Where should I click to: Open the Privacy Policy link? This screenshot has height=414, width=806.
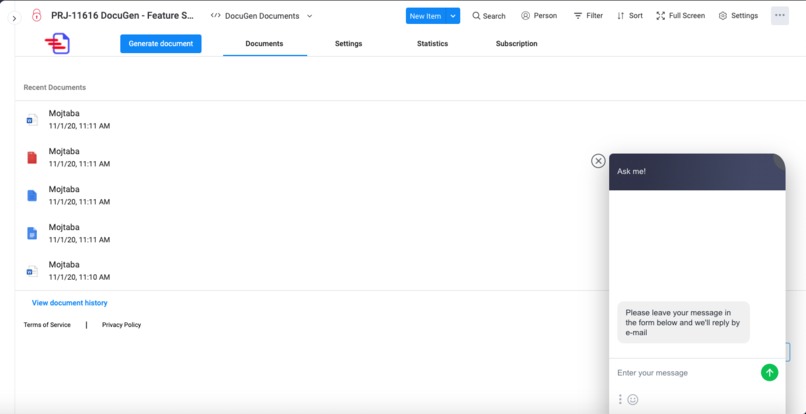(x=121, y=325)
